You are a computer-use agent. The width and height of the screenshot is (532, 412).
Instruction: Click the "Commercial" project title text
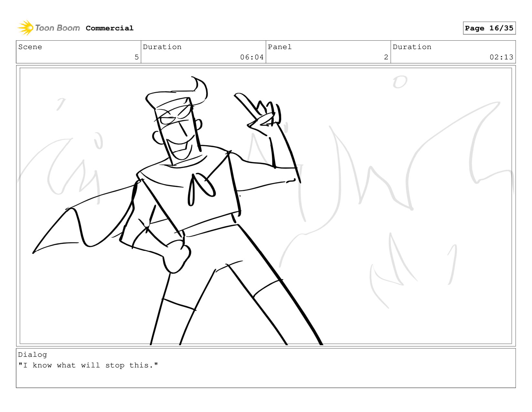(x=109, y=28)
